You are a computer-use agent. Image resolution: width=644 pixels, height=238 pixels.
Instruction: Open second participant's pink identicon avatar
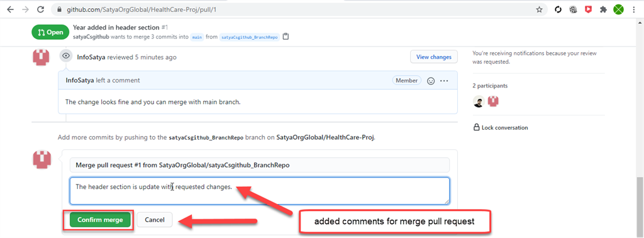[493, 101]
